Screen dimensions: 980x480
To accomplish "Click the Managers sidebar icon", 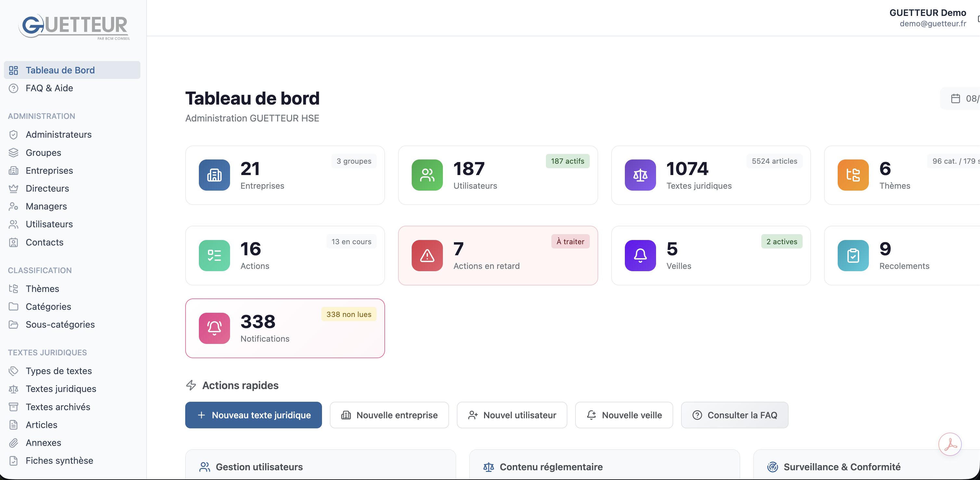I will point(13,206).
